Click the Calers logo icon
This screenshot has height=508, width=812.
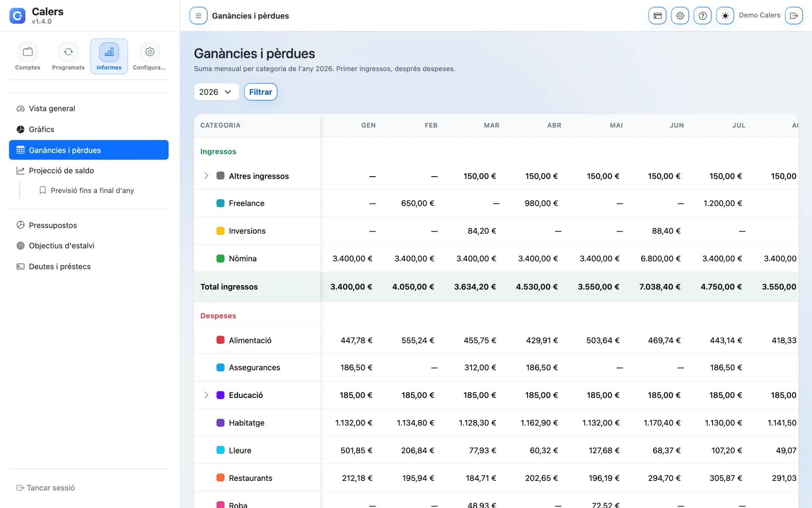(x=17, y=16)
